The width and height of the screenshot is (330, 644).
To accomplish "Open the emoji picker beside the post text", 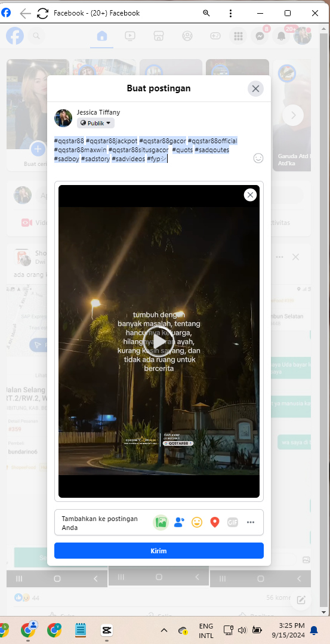I will pos(258,158).
